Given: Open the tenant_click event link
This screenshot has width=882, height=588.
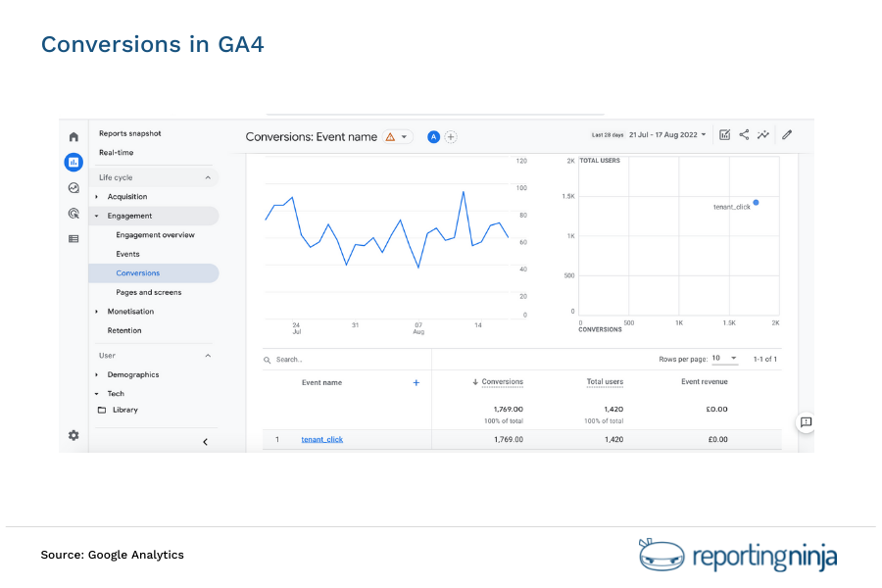Looking at the screenshot, I should (x=322, y=439).
